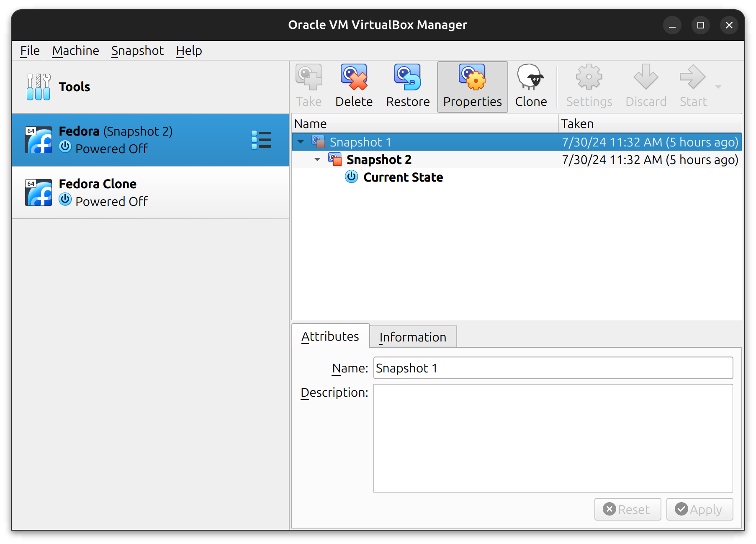Collapse the Snapshot 1 tree entry
Viewport: 756px width, 544px height.
coord(301,142)
